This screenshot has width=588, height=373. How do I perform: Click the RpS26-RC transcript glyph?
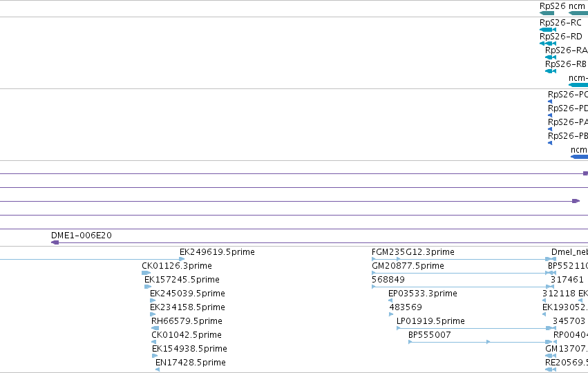pos(548,30)
